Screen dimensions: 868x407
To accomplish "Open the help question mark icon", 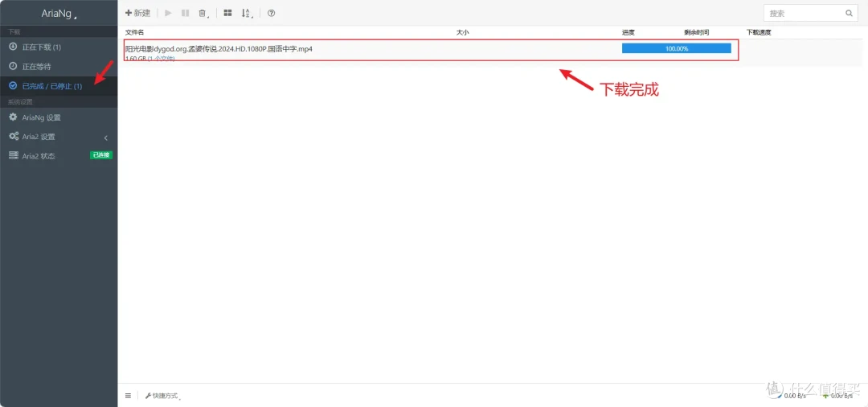I will click(x=272, y=13).
